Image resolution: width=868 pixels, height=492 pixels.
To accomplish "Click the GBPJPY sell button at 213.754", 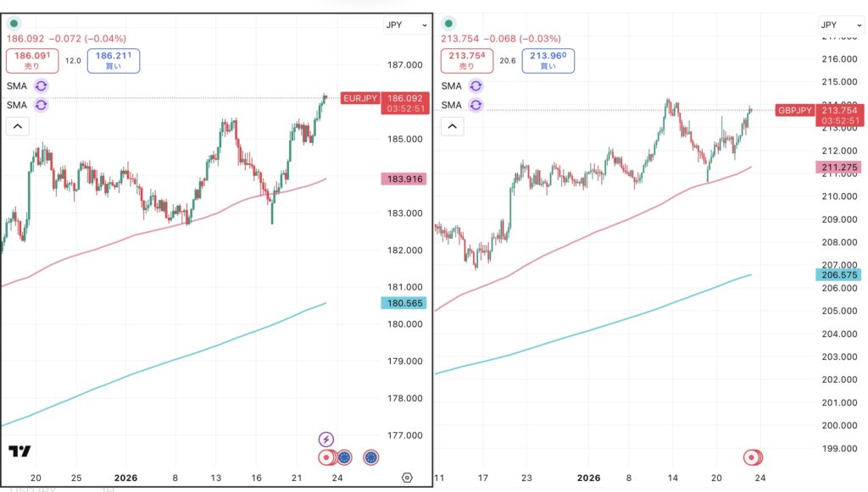I will pos(466,60).
